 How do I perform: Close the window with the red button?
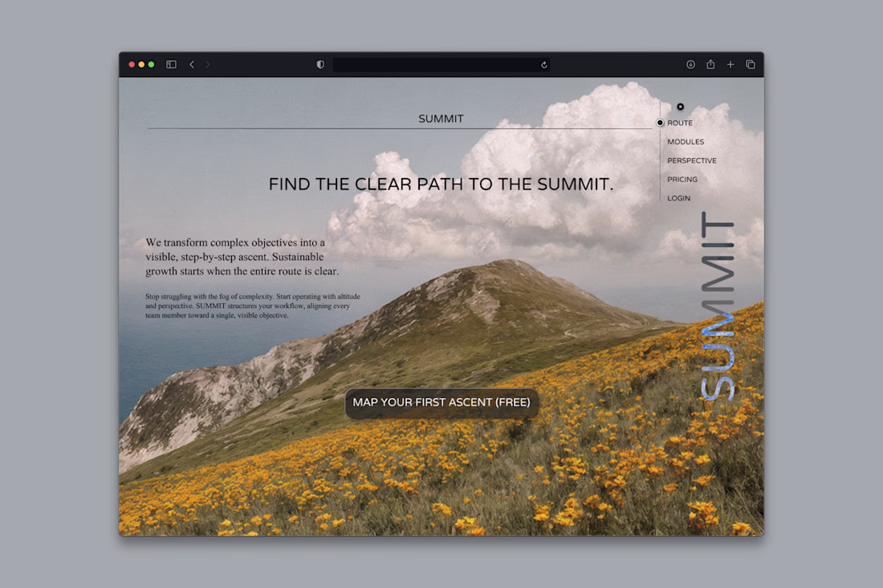[132, 65]
